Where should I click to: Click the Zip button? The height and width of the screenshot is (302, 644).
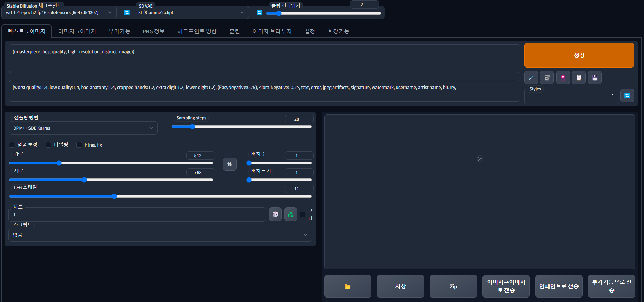coord(453,286)
